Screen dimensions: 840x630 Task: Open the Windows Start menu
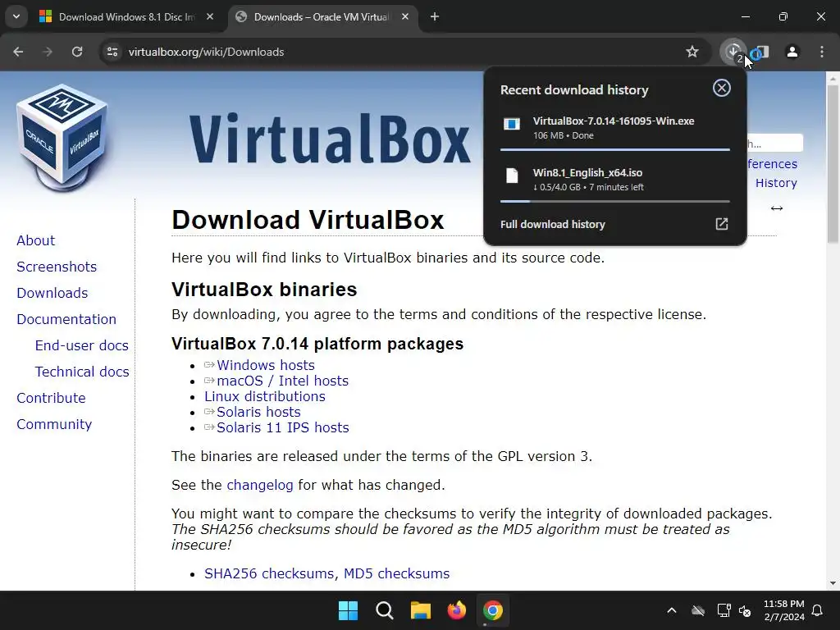(x=348, y=610)
